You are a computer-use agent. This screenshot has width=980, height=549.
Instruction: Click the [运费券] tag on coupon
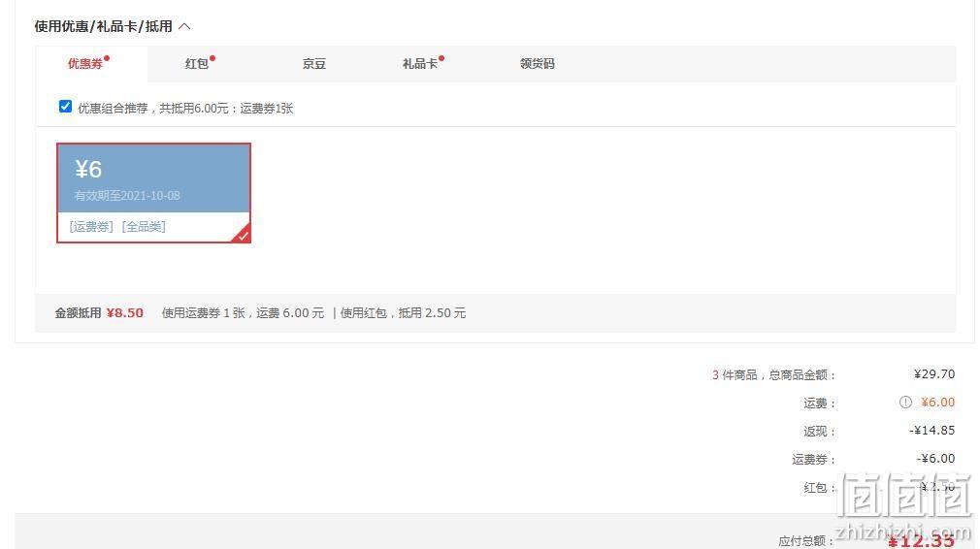[91, 227]
